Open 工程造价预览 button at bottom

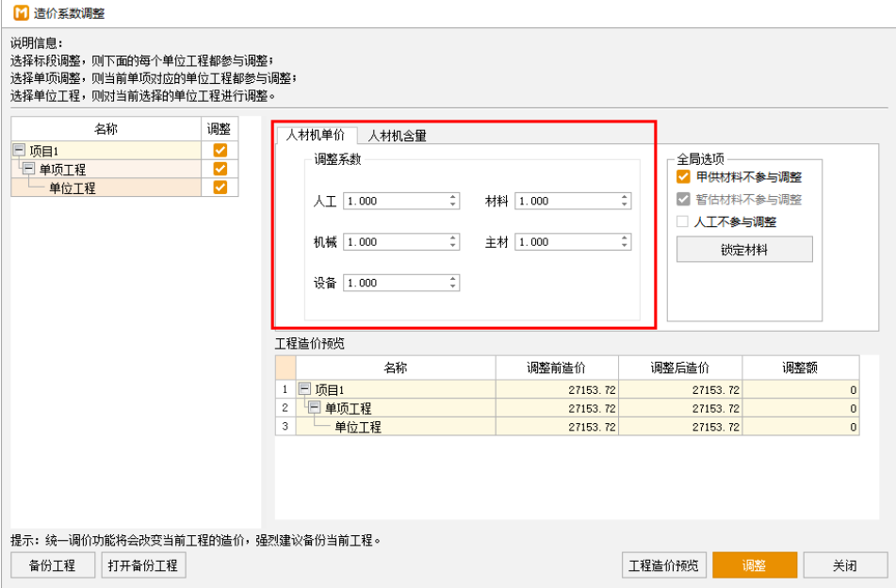click(664, 565)
